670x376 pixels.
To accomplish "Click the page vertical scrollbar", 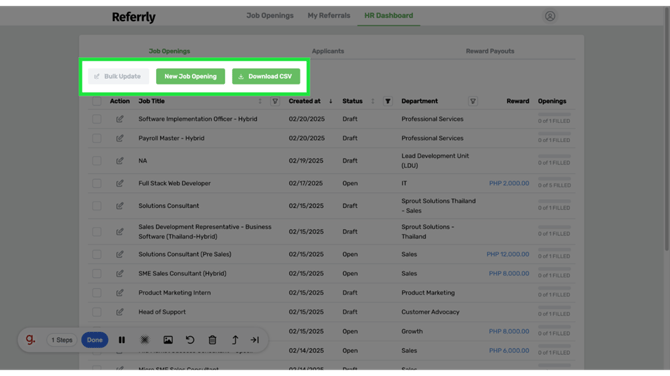I will (x=667, y=128).
